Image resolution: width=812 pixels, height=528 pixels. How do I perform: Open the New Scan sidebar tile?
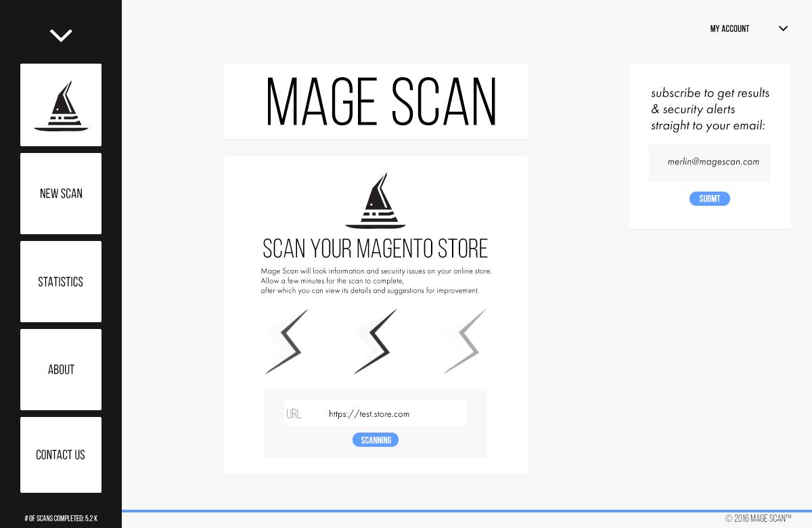(x=61, y=194)
